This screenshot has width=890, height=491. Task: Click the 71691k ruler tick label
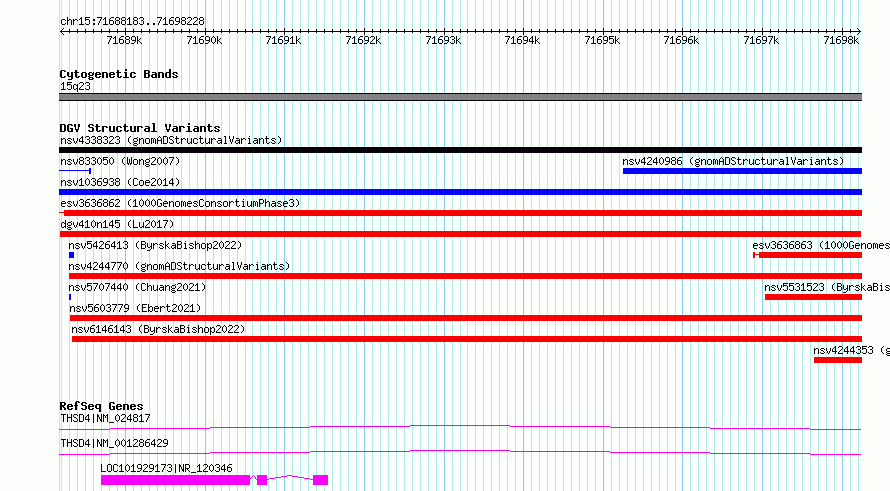click(x=283, y=40)
